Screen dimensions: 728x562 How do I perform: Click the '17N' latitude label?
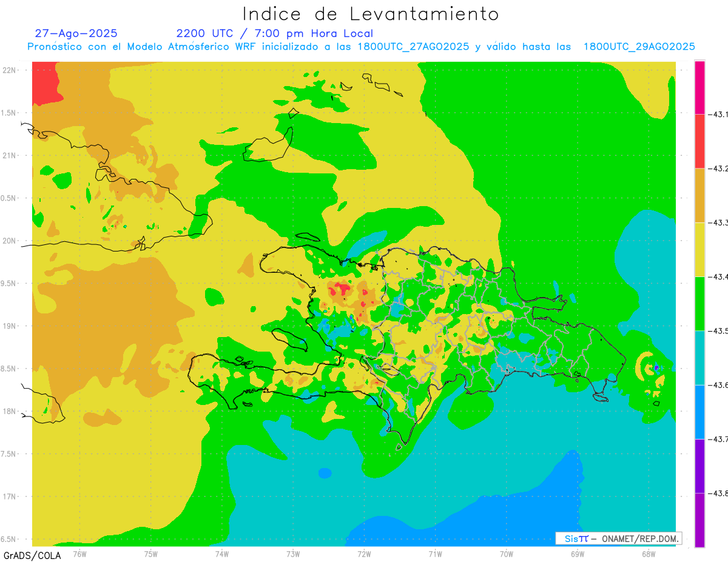tap(10, 497)
